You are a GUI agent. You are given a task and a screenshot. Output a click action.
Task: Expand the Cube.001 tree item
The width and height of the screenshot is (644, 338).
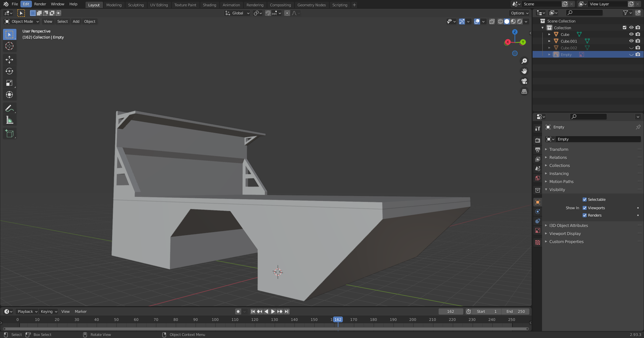point(549,41)
